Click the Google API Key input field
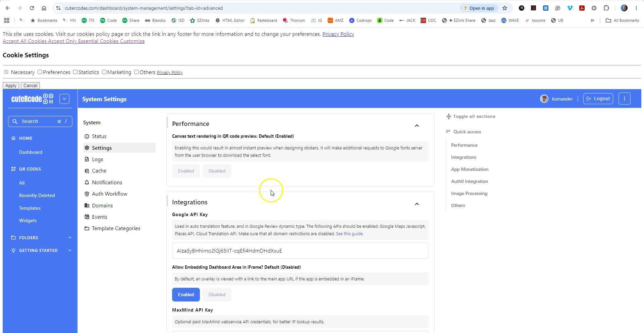Viewport: 644px width, 333px height. (x=300, y=251)
